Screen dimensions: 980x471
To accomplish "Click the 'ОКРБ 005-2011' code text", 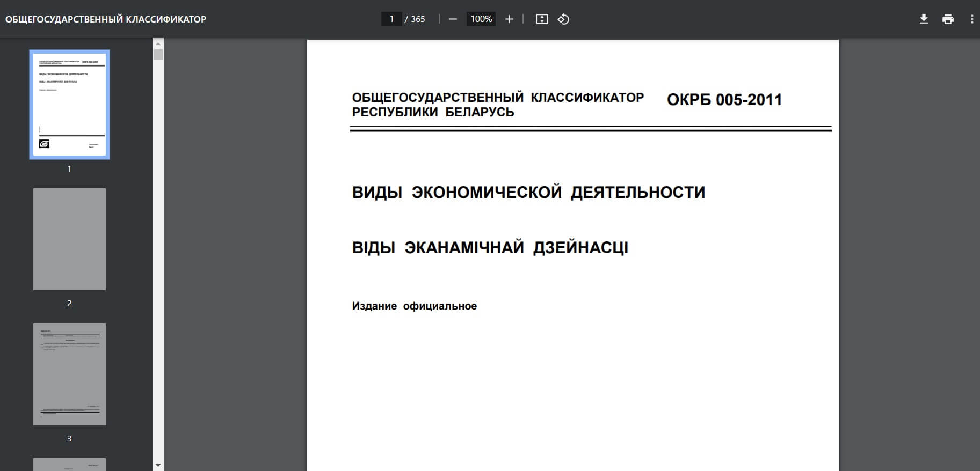I will (724, 100).
